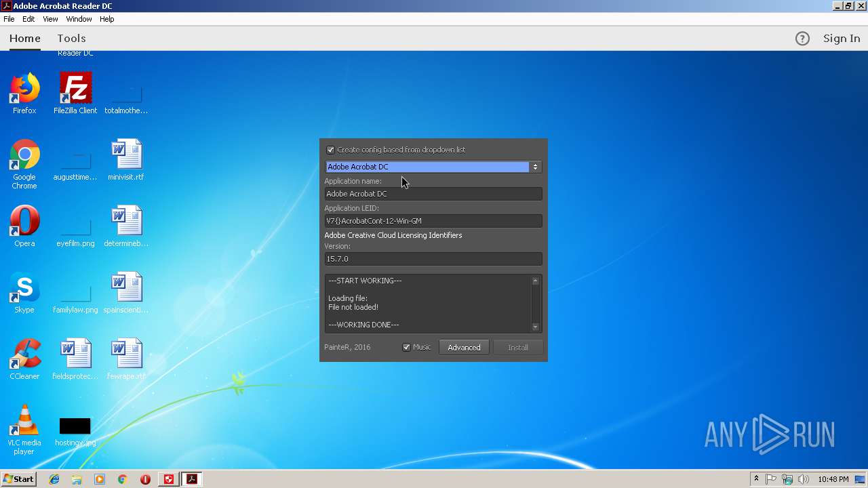Open Windows Explorer folder in taskbar
The width and height of the screenshot is (868, 488).
[77, 479]
